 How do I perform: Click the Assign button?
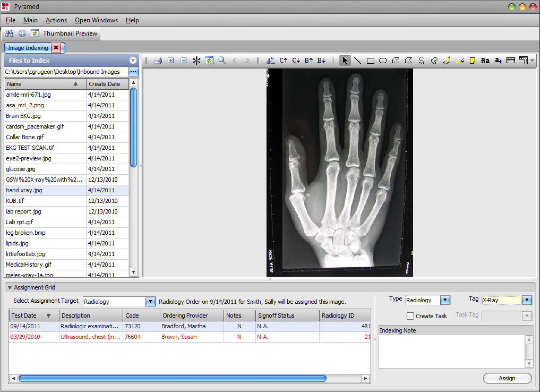pos(507,378)
